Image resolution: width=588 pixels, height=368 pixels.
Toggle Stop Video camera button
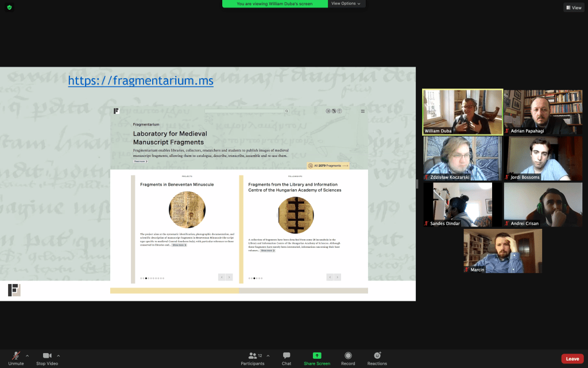pyautogui.click(x=48, y=356)
